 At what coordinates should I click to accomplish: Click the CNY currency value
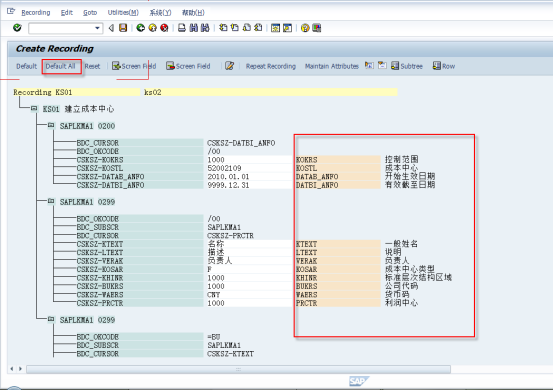pos(214,295)
